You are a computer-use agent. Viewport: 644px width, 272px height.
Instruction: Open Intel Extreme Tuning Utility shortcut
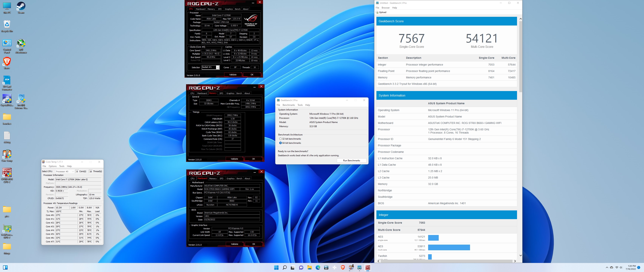click(21, 102)
